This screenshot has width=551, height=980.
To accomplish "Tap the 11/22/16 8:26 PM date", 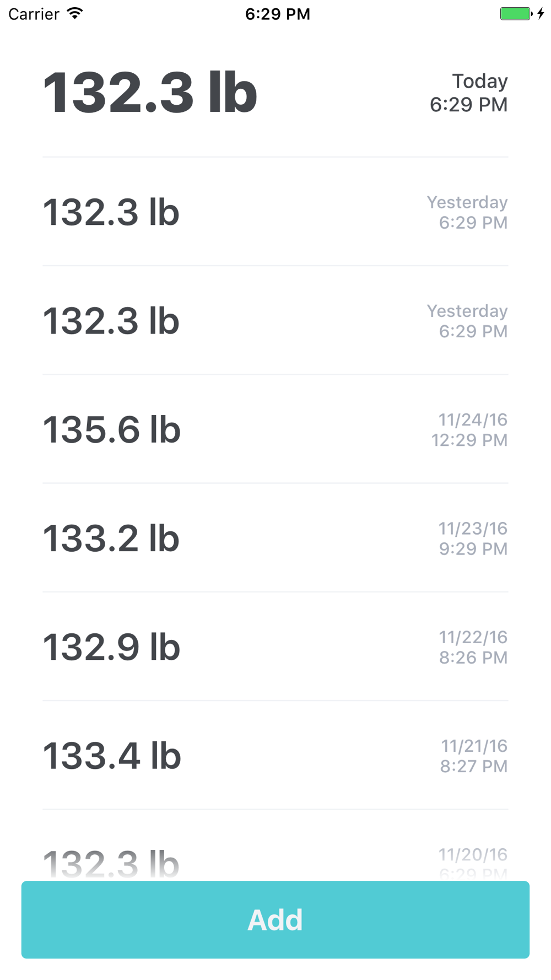I will pos(473,647).
